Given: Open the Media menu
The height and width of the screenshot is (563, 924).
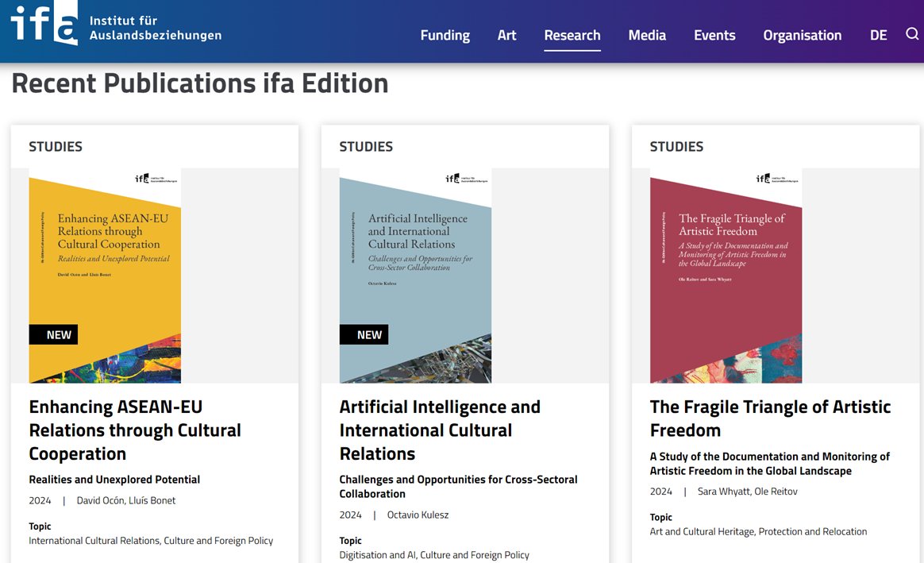Looking at the screenshot, I should click(x=647, y=36).
